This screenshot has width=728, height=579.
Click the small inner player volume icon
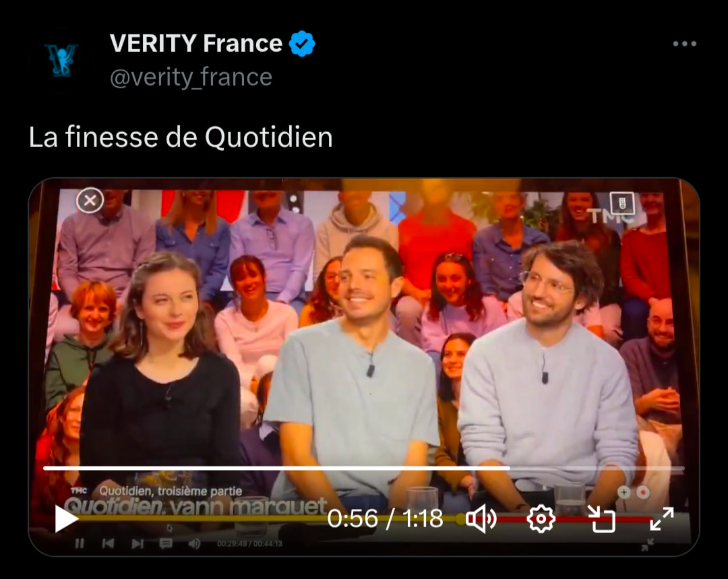coord(195,543)
